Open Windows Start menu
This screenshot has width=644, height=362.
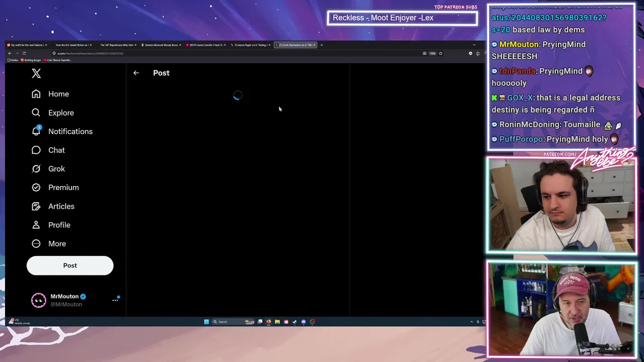coord(206,322)
